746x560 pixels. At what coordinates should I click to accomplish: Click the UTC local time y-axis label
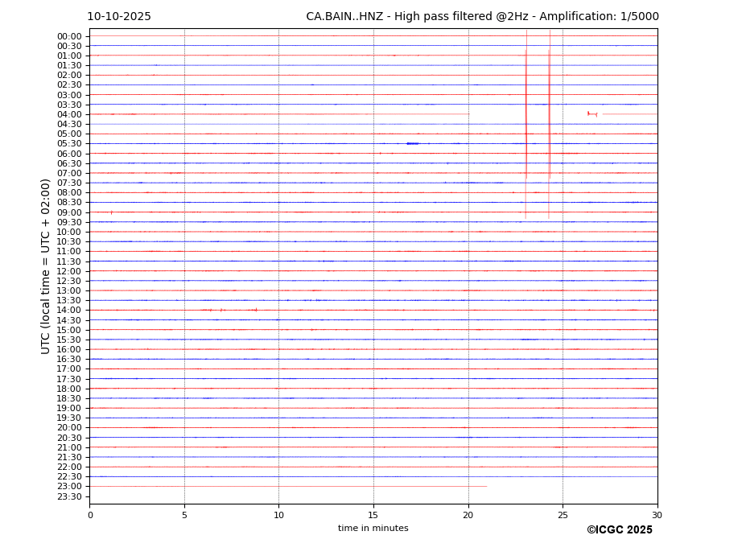pyautogui.click(x=47, y=266)
